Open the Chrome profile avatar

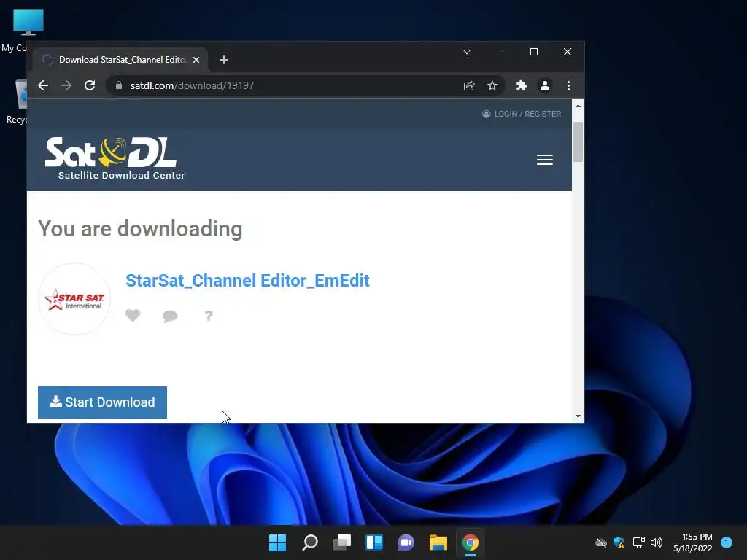click(x=544, y=85)
